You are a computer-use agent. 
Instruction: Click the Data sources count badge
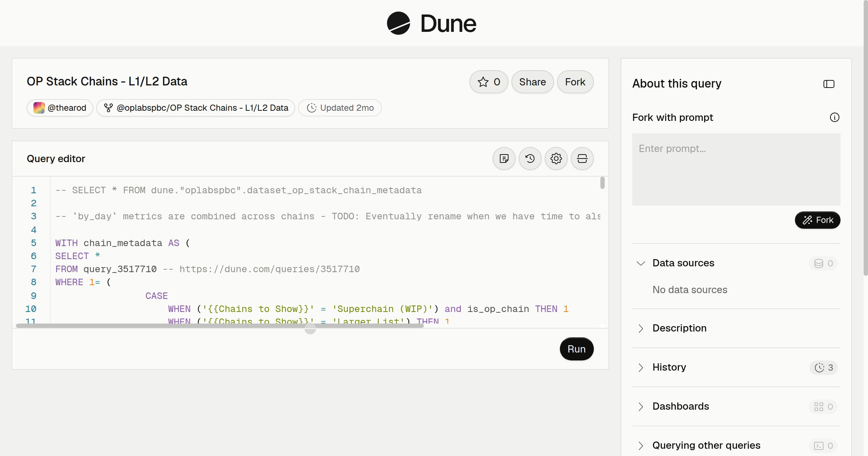824,263
